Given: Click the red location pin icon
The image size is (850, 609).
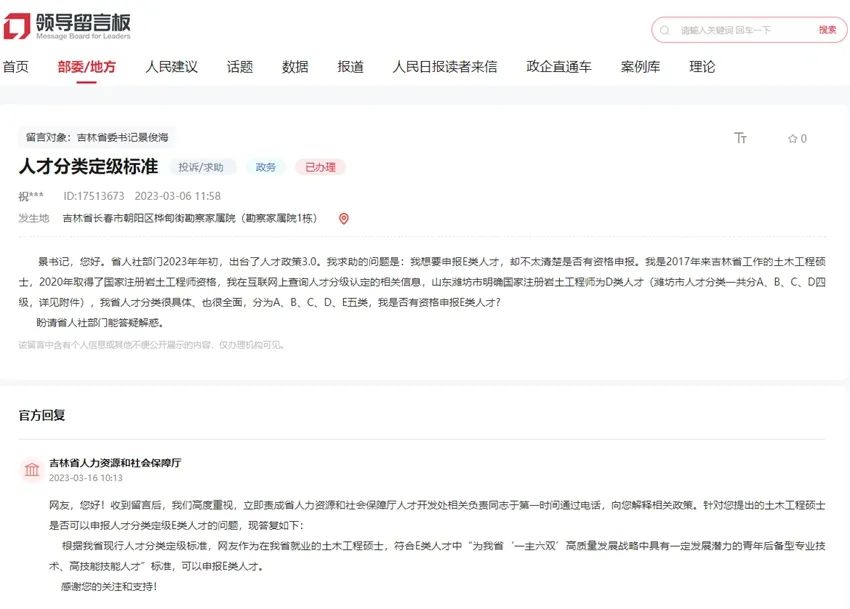Looking at the screenshot, I should click(344, 218).
